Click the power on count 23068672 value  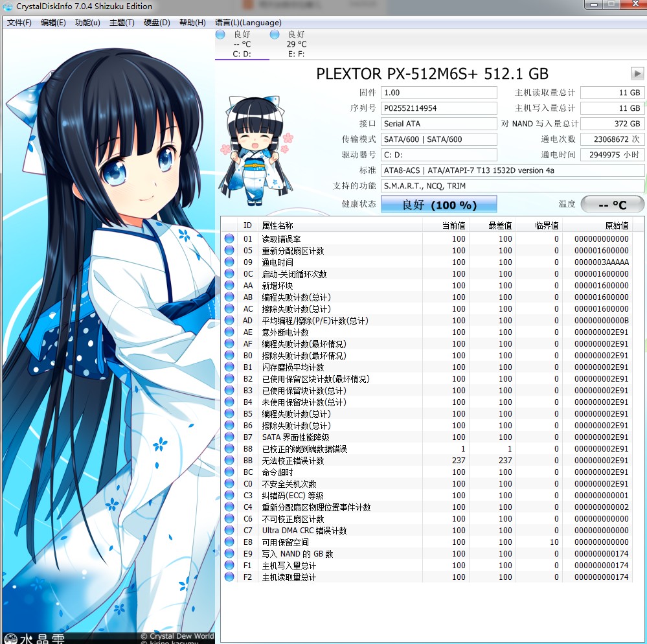[612, 139]
